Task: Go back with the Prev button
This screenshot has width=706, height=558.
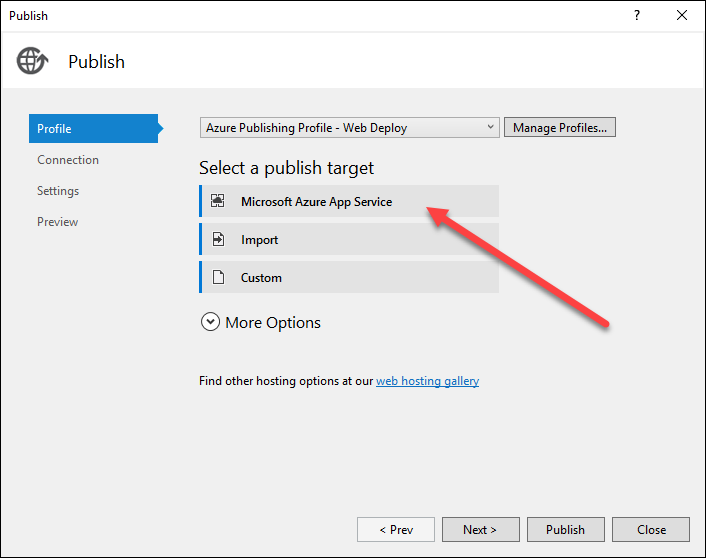Action: tap(396, 530)
